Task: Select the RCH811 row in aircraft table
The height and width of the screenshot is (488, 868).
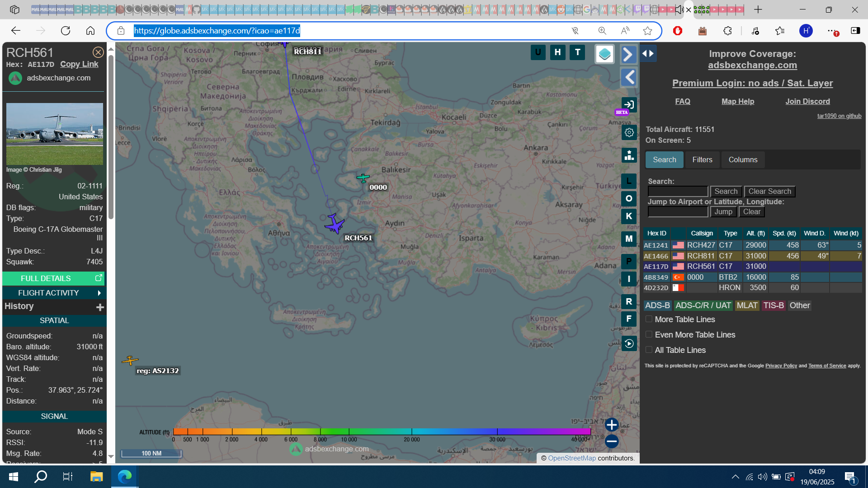Action: pyautogui.click(x=752, y=256)
